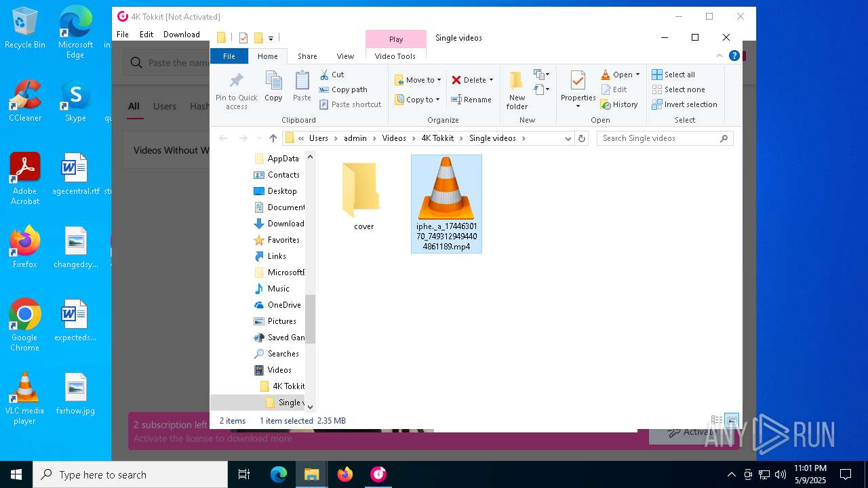Screen dimensions: 868x488
Task: Expand Move to dropdown
Action: coord(439,80)
